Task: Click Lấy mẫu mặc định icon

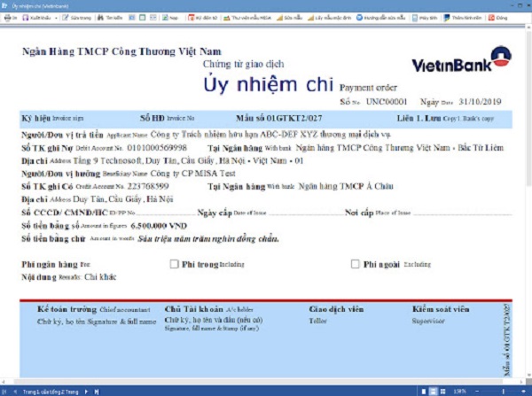Action: (311, 18)
